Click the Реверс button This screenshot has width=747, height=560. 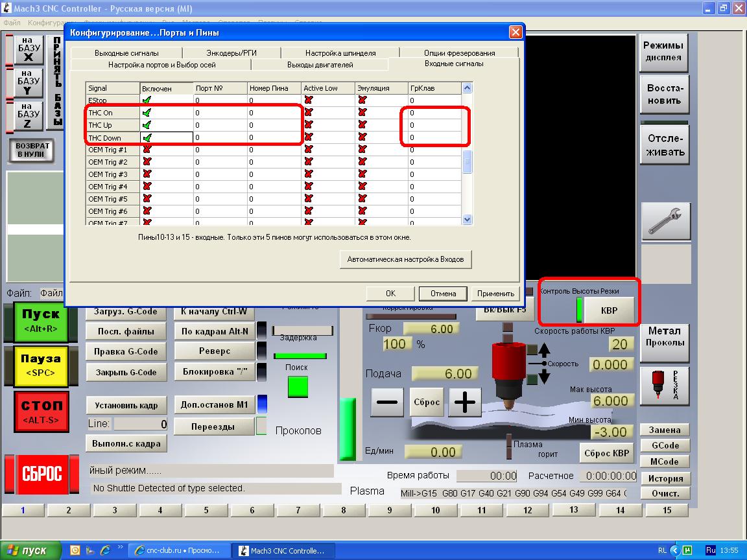pos(215,351)
